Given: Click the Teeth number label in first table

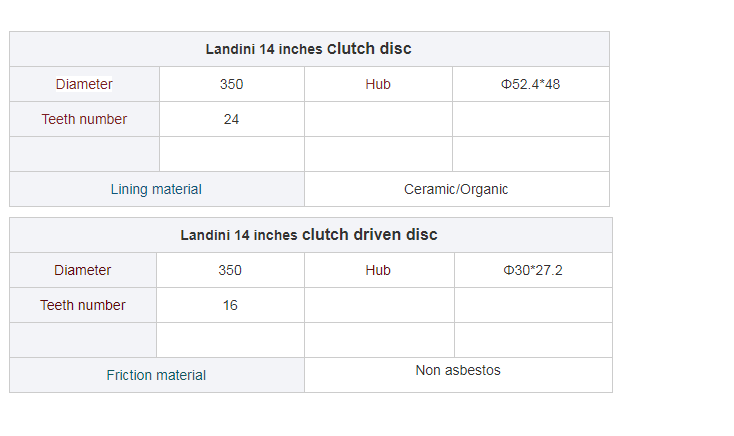Looking at the screenshot, I should click(84, 119).
